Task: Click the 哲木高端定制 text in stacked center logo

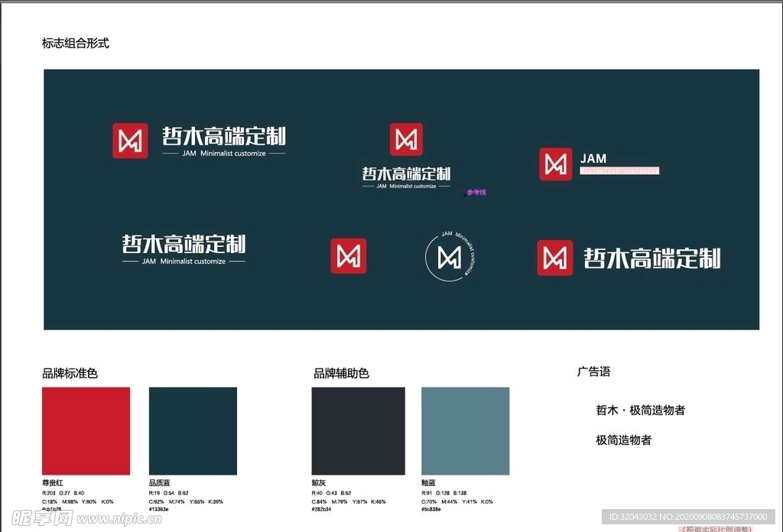Action: [406, 174]
